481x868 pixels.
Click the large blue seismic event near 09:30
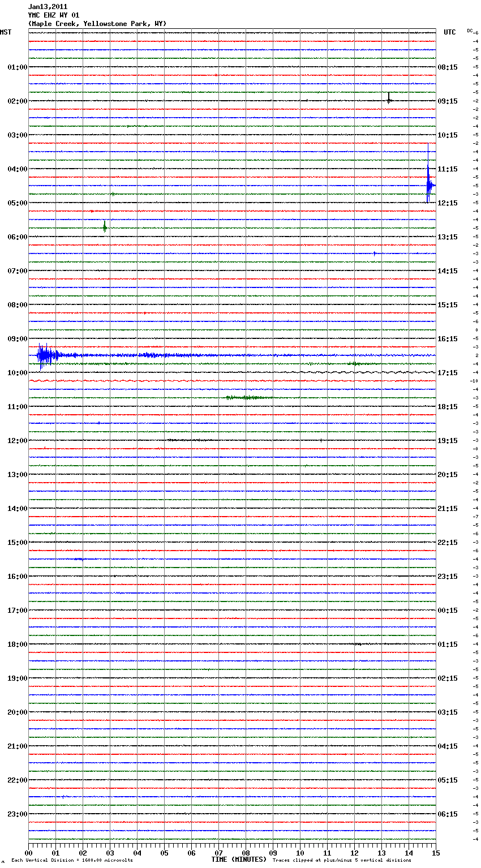48,356
